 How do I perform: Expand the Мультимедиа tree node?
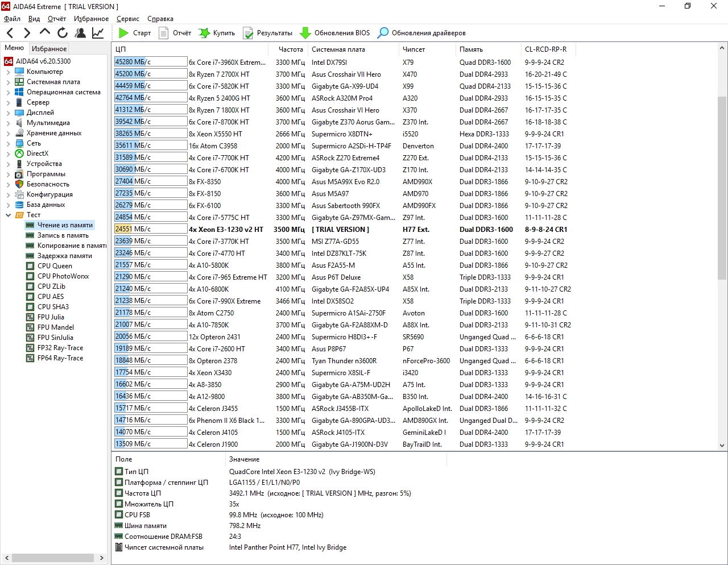click(8, 123)
